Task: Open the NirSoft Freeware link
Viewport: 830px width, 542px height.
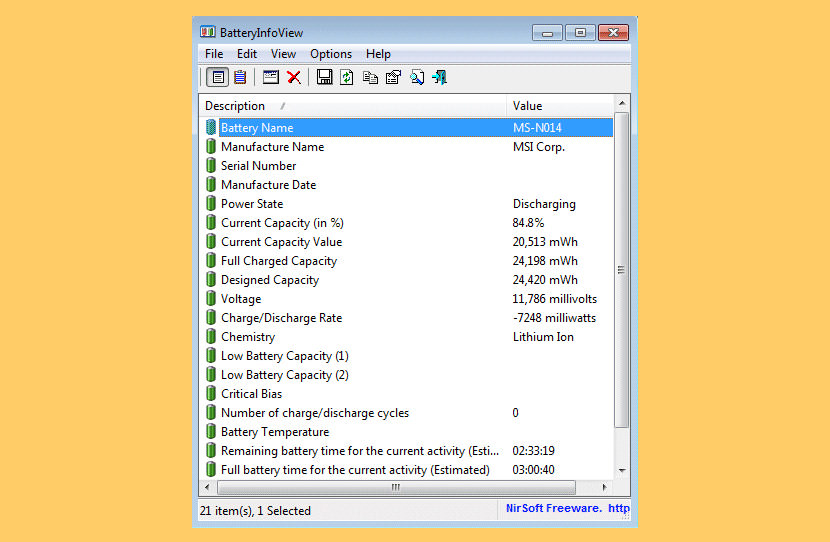Action: pos(567,508)
